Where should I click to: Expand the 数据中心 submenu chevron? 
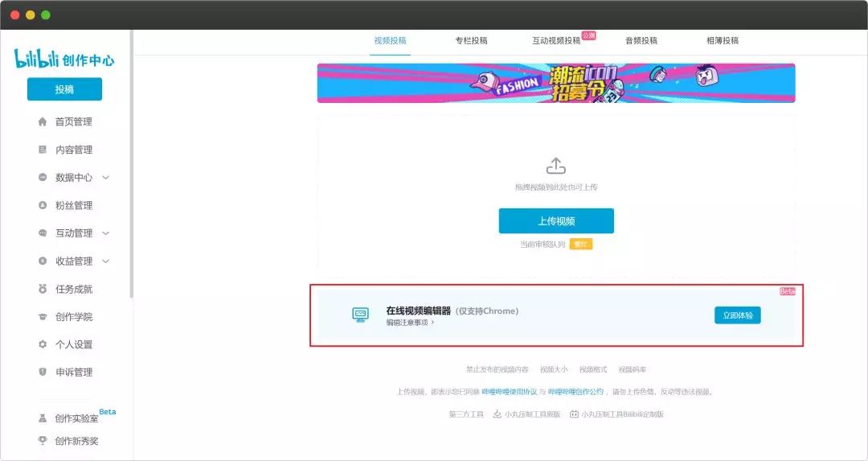(x=106, y=177)
